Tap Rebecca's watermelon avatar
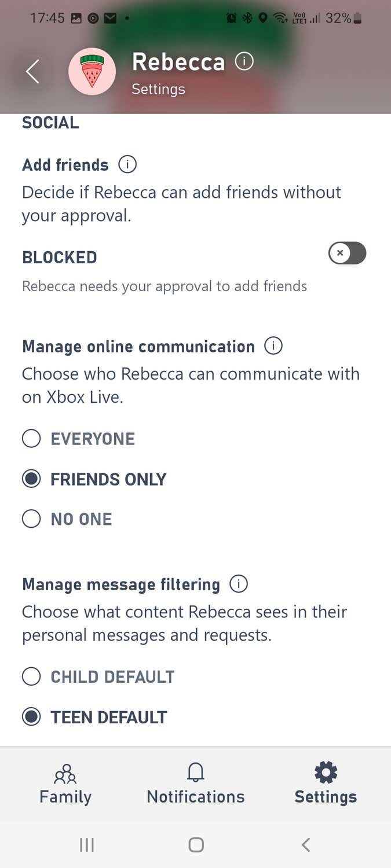The image size is (391, 868). pyautogui.click(x=92, y=72)
